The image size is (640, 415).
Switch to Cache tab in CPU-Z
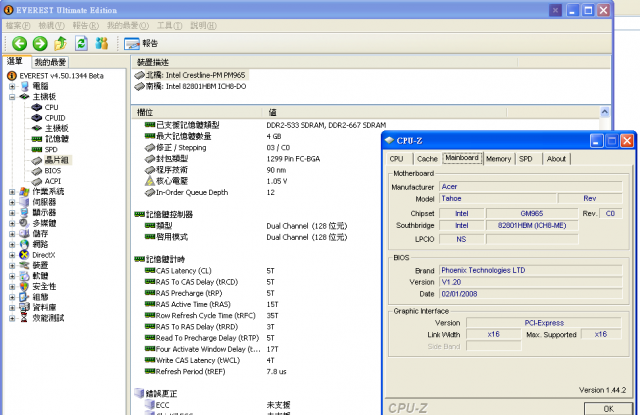[427, 159]
